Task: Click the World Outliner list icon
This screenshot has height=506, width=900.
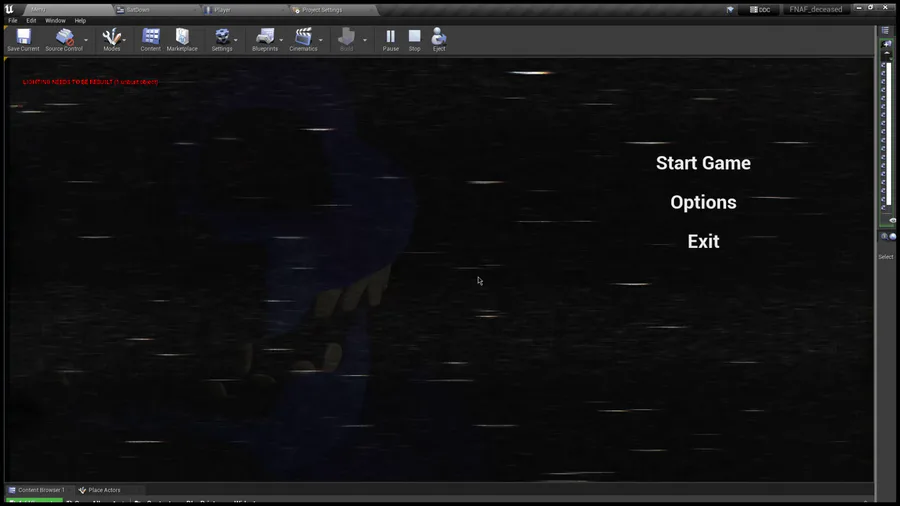Action: [x=885, y=30]
